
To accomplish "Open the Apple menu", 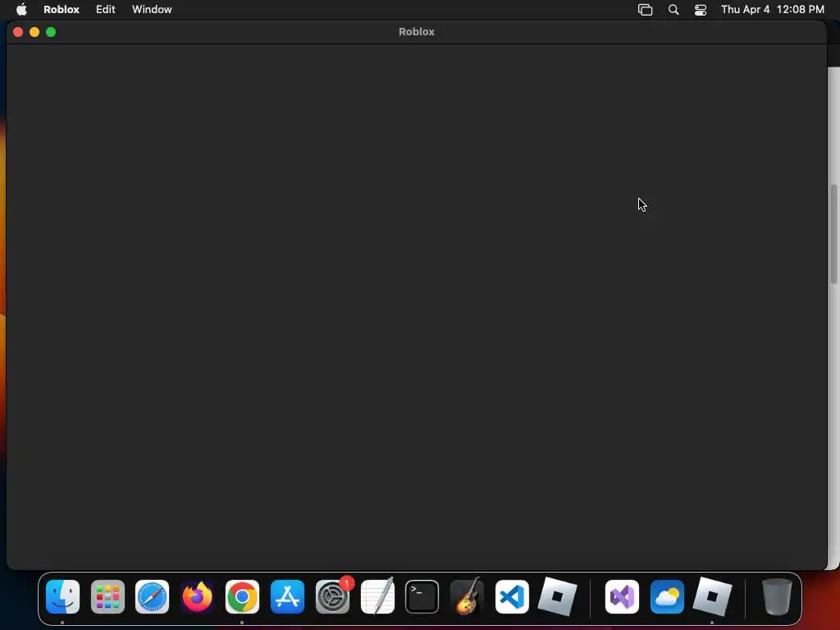I will pos(21,9).
